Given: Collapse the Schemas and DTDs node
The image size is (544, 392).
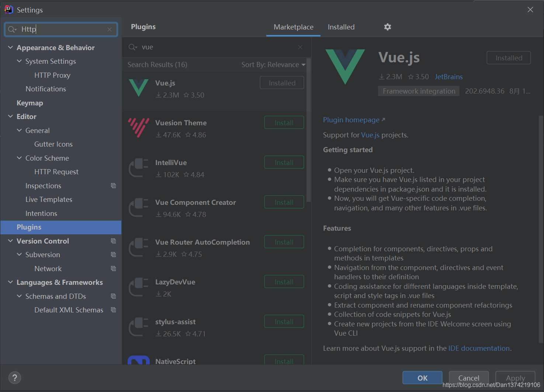Looking at the screenshot, I should [19, 296].
